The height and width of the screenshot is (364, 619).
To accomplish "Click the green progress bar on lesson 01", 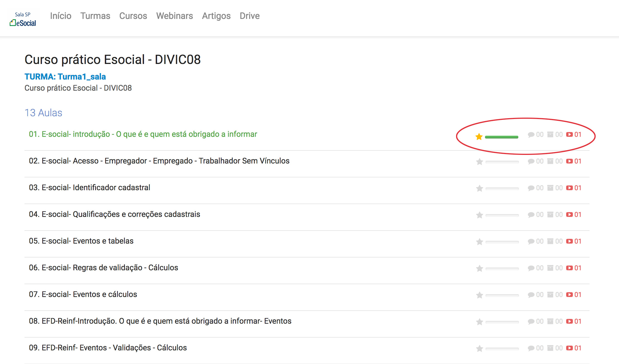I will click(x=501, y=137).
